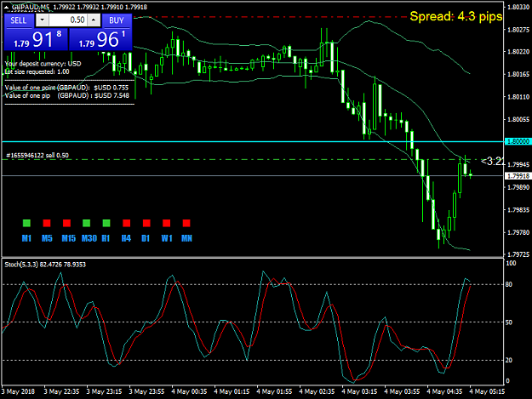532x399 pixels.
Task: Click the H4 timeframe label
Action: [x=126, y=238]
